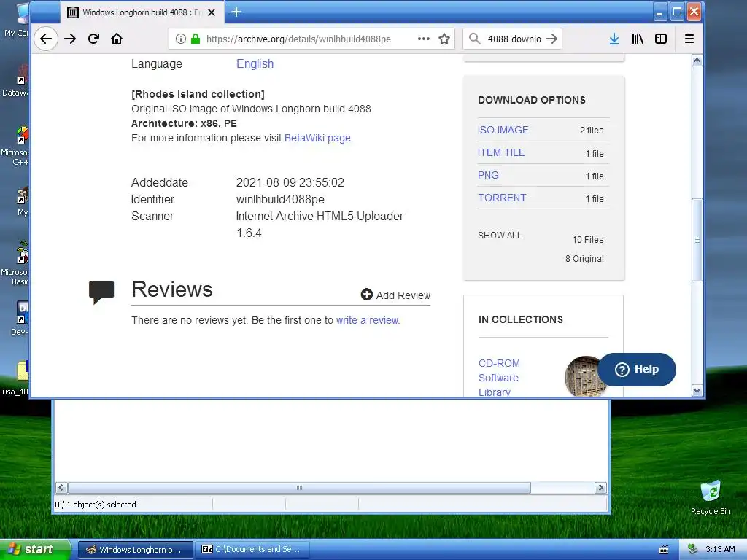Open a new tab with plus button
Viewport: 747px width, 560px height.
(x=236, y=12)
